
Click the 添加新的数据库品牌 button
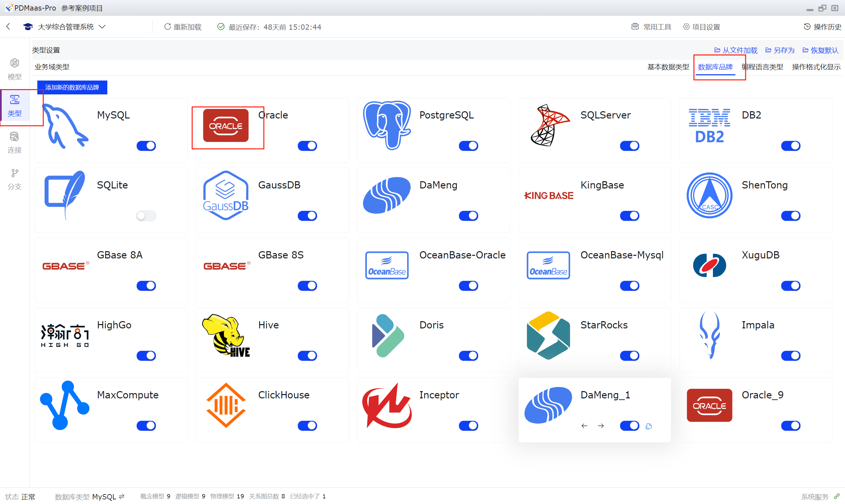[x=72, y=87]
